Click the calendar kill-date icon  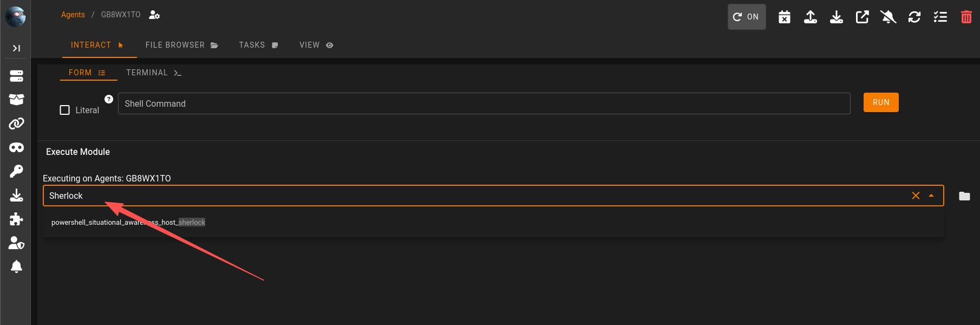click(x=784, y=17)
